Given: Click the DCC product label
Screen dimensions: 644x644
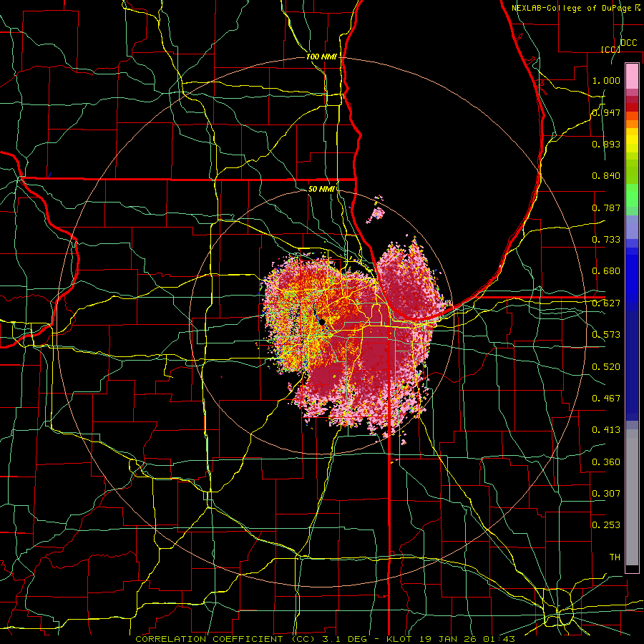Looking at the screenshot, I should [x=629, y=42].
